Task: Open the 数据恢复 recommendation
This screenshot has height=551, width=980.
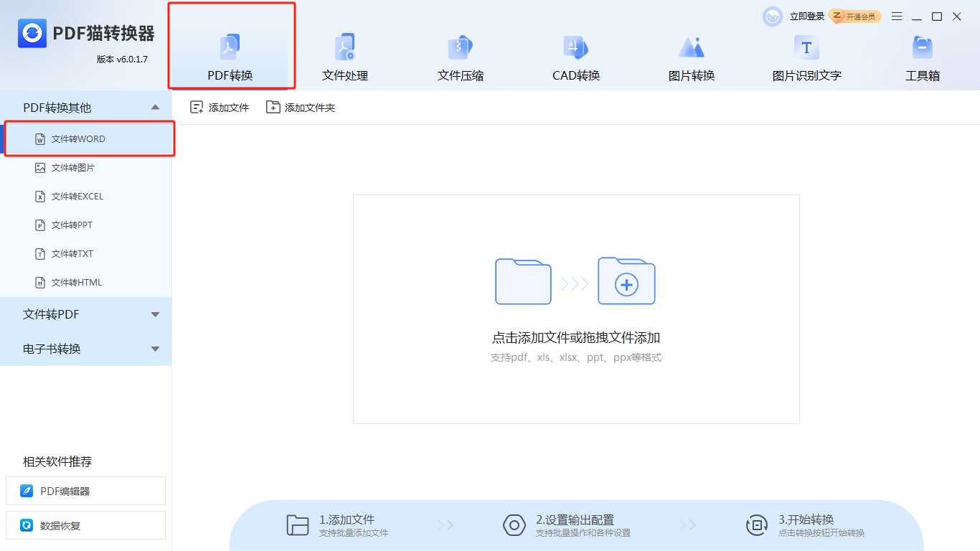Action: point(85,525)
